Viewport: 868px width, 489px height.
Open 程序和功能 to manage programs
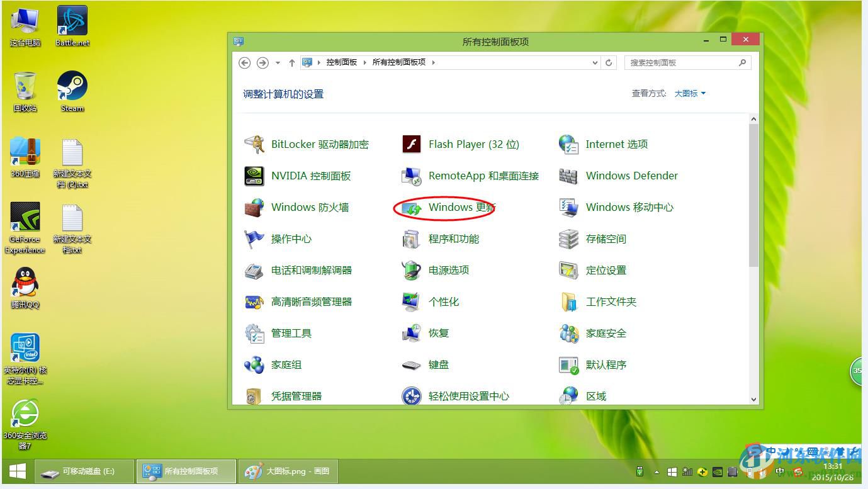(454, 239)
